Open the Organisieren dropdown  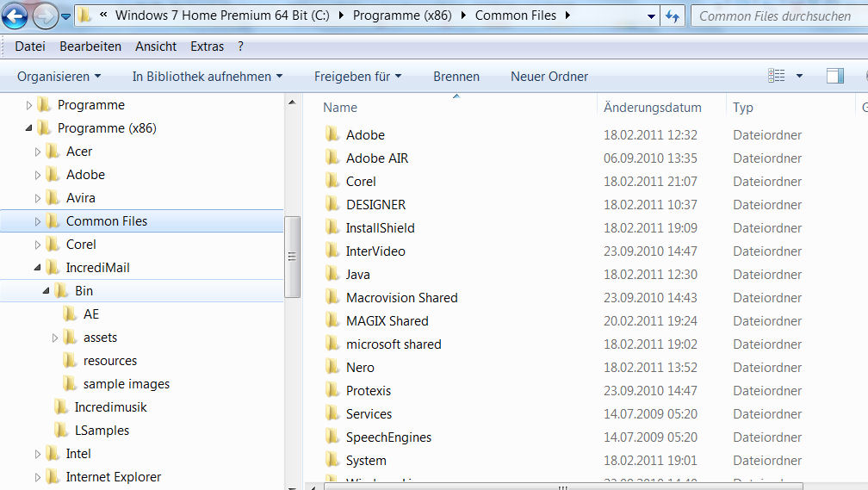pos(59,77)
